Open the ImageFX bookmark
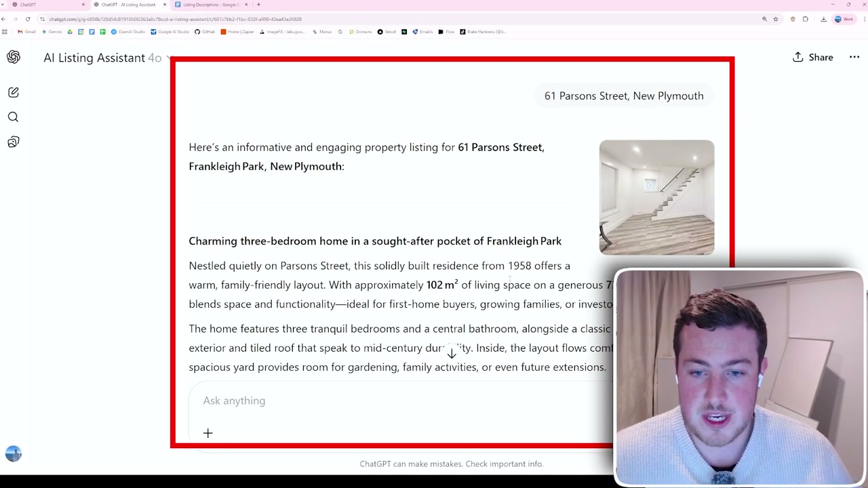Screen dimensions: 868x488 [282, 32]
